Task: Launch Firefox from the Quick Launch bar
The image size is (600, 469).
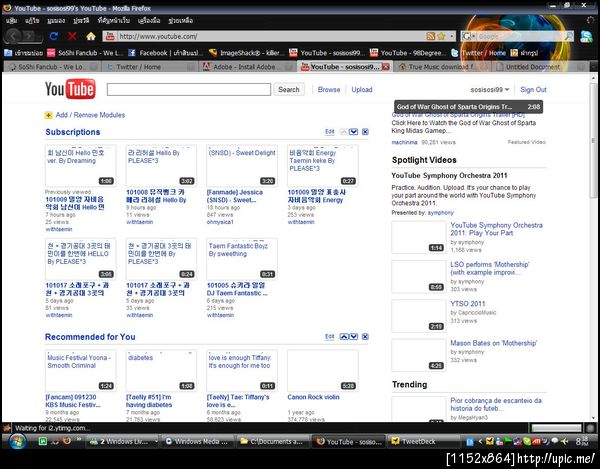Action: pyautogui.click(x=67, y=441)
